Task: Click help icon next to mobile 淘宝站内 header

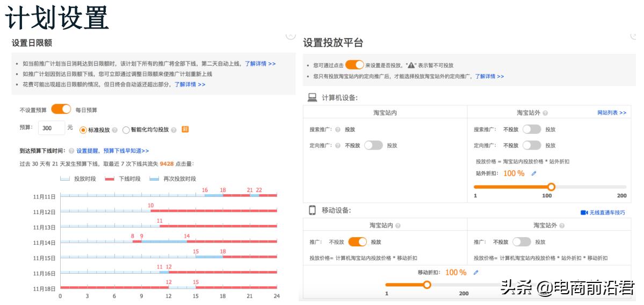Action: 397,225
